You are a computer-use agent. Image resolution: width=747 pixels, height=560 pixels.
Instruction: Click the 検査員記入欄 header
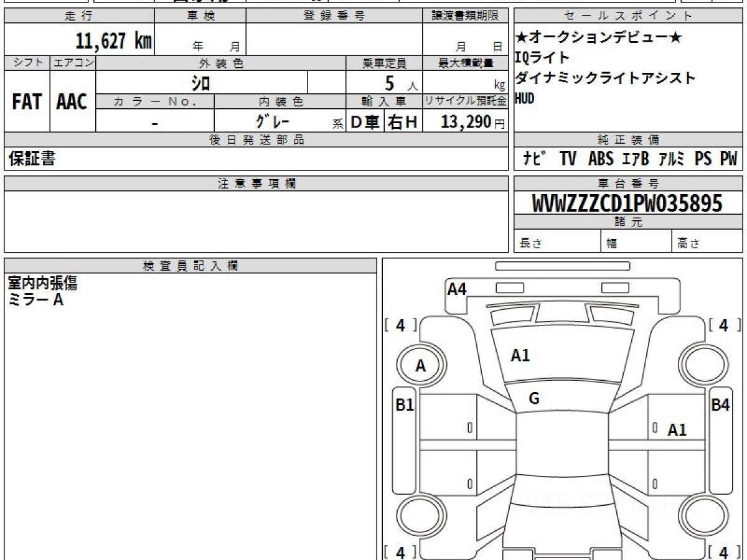tap(190, 266)
